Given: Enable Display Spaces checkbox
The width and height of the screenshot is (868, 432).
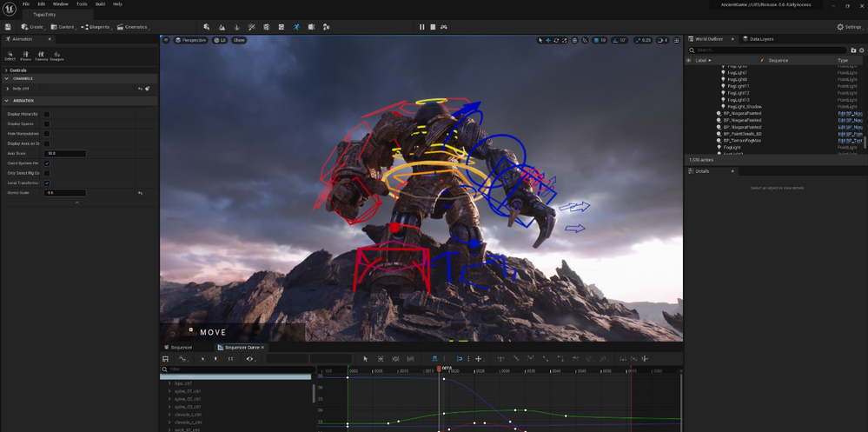Looking at the screenshot, I should 47,124.
